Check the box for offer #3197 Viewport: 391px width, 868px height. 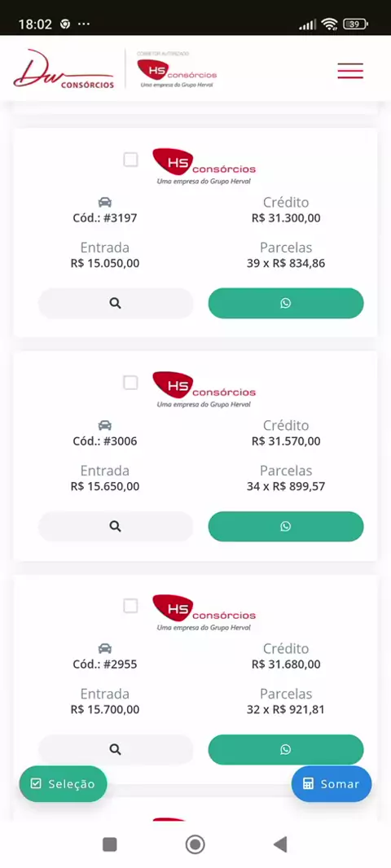pyautogui.click(x=130, y=160)
